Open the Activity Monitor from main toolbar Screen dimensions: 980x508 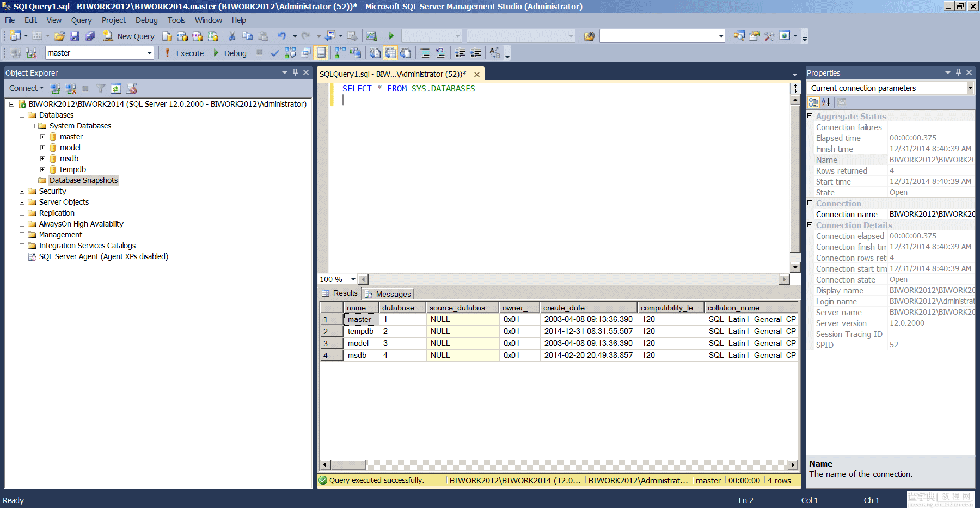pyautogui.click(x=371, y=36)
